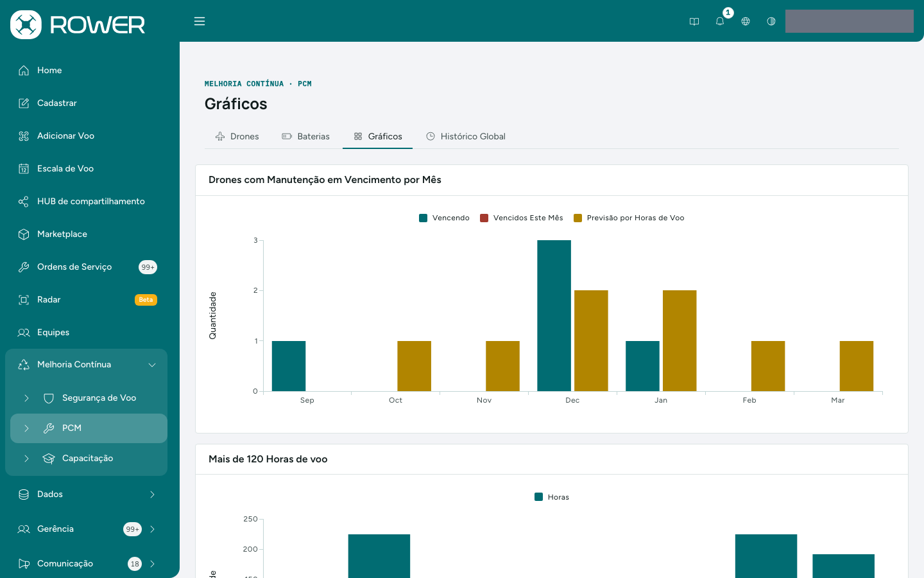Click the Feb Previsão gold bar
This screenshot has height=578, width=924.
768,366
